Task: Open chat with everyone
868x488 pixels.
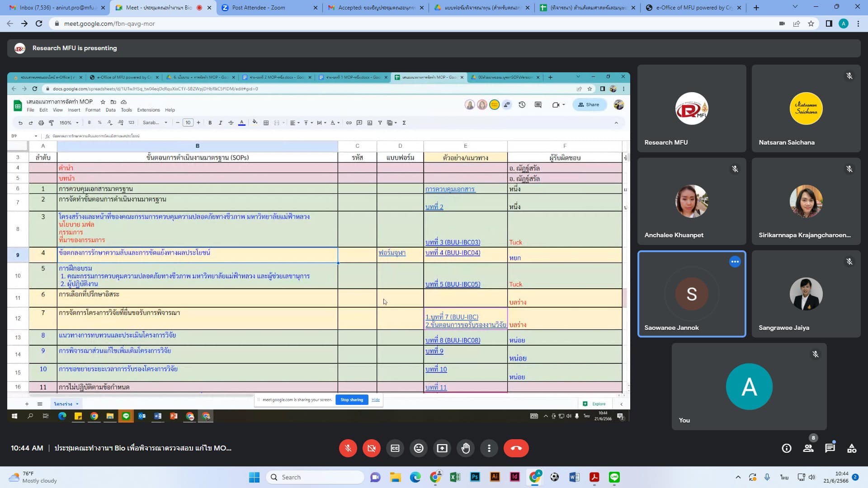Action: (830, 448)
